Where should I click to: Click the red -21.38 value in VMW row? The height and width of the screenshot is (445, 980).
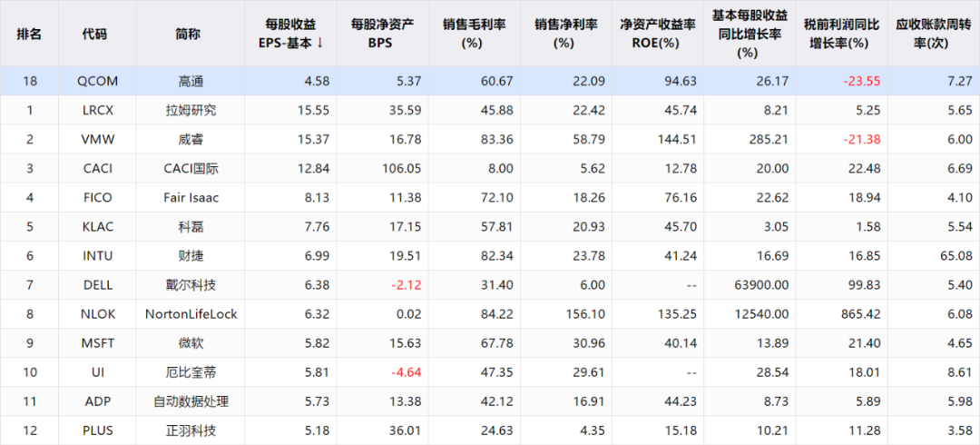coord(862,140)
